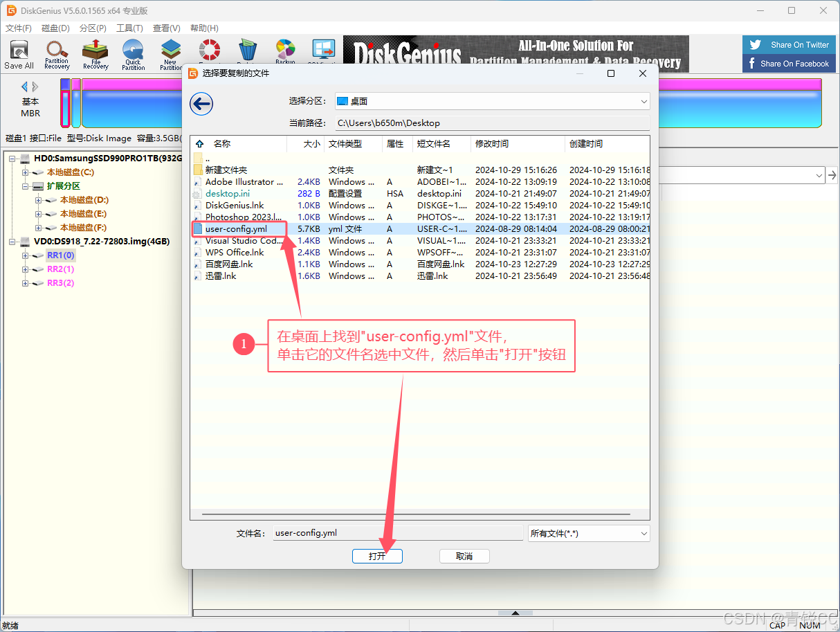This screenshot has height=632, width=840.
Task: Expand the 本地磁盘(E:) tree node
Action: pos(39,215)
